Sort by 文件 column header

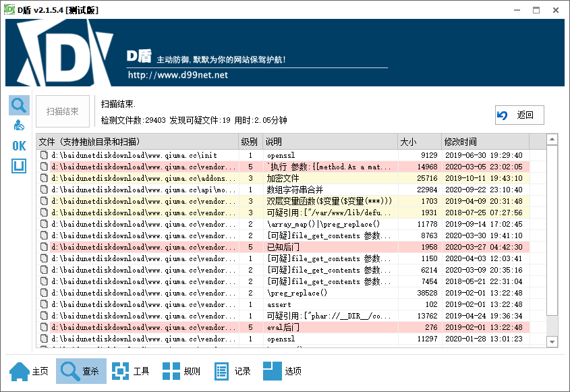(x=138, y=142)
